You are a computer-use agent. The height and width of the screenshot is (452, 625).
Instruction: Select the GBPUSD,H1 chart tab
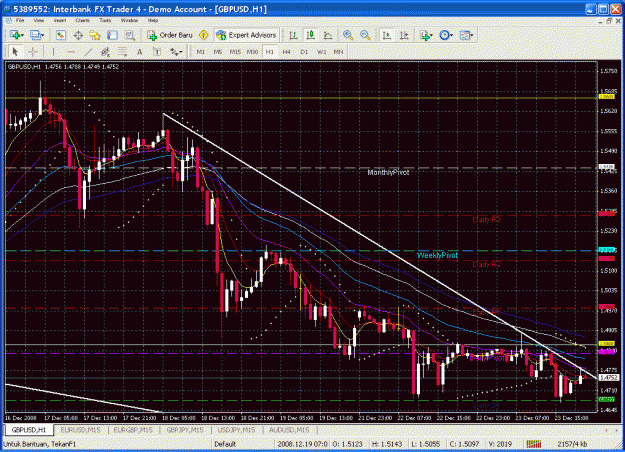click(29, 430)
